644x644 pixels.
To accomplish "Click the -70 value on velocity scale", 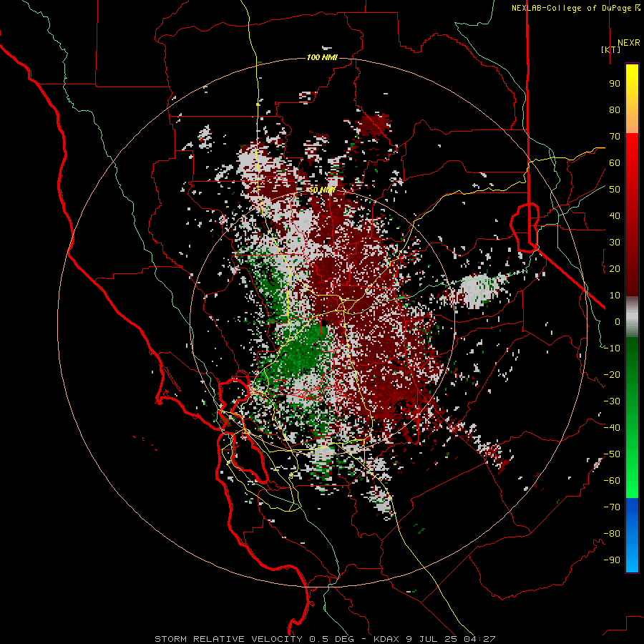I will coord(612,507).
